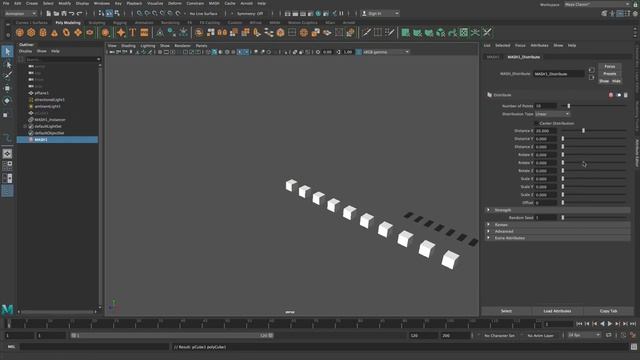Open the Workspace Maya Classic dropdown
Viewport: 640px width, 360px height.
597,4
